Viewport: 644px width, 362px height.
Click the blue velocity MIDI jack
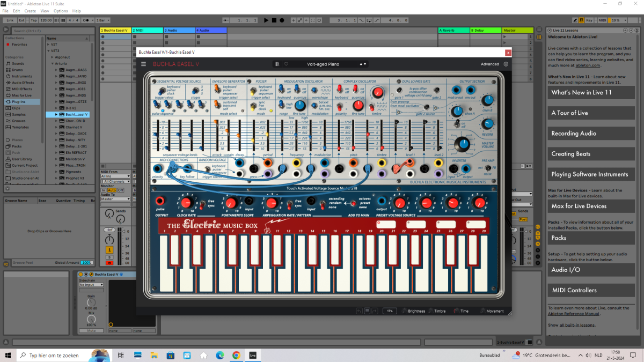pyautogui.click(x=158, y=169)
